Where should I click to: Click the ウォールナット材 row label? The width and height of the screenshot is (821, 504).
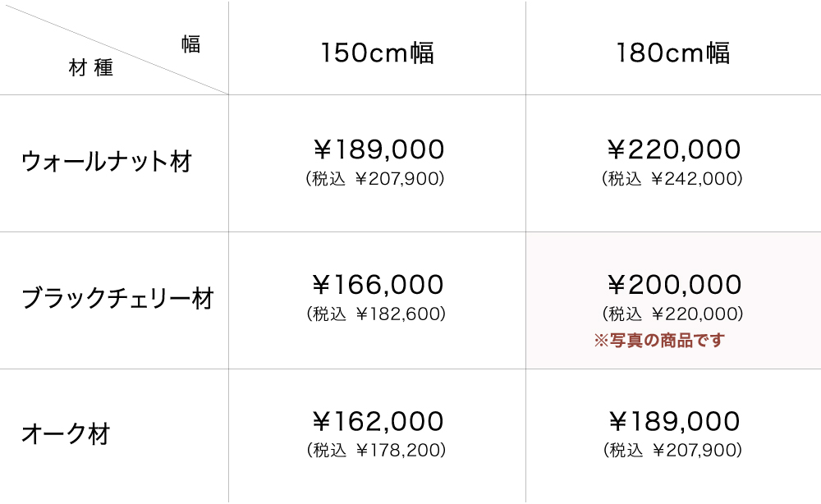107,161
